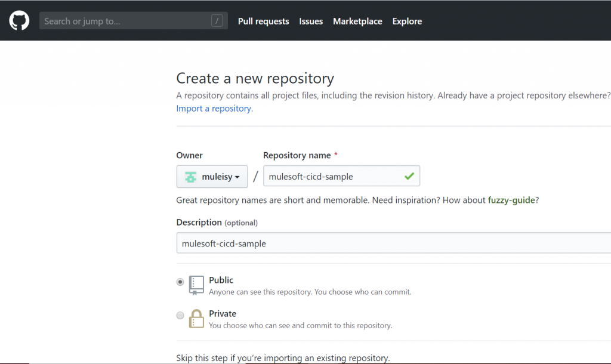Image resolution: width=611 pixels, height=364 pixels.
Task: Click the Private padlock icon
Action: click(x=196, y=319)
